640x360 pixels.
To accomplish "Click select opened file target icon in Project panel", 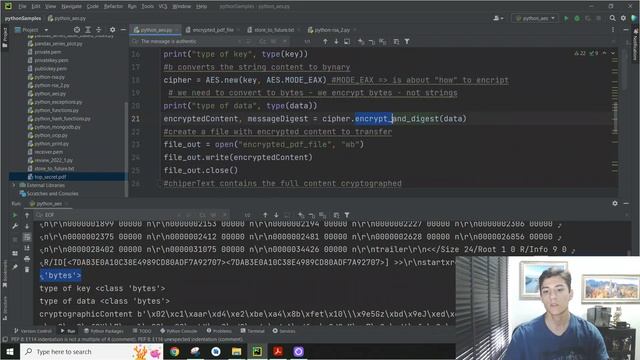I will click(77, 30).
